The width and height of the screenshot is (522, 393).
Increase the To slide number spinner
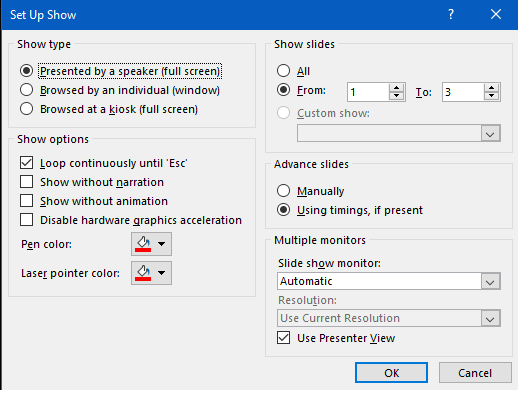tap(491, 88)
